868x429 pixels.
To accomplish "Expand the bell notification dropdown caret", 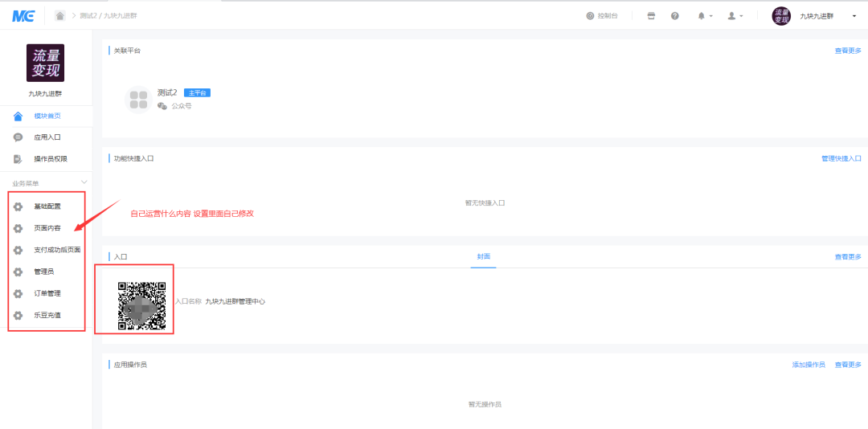I will coord(710,17).
